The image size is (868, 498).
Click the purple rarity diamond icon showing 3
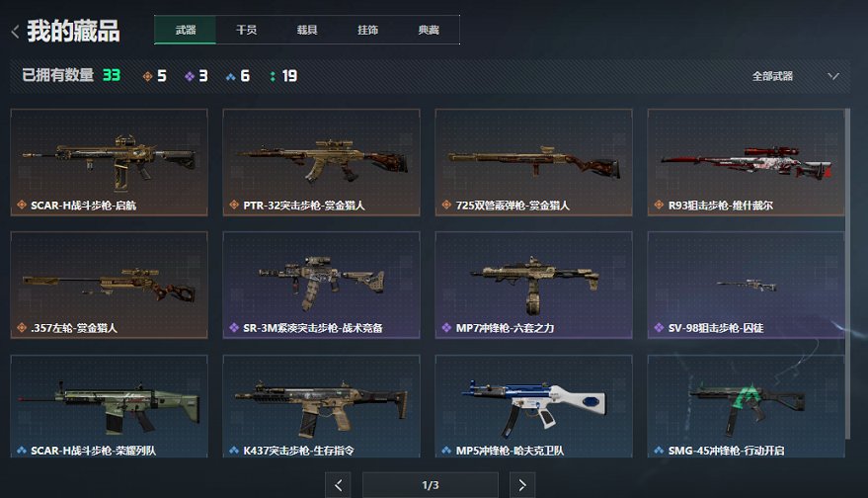[190, 76]
